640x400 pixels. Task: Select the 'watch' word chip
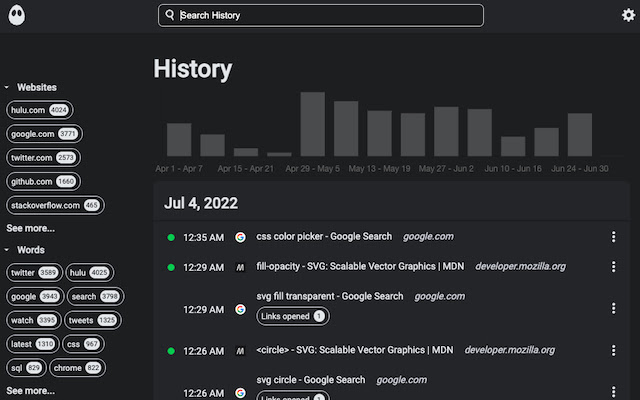[x=33, y=320]
